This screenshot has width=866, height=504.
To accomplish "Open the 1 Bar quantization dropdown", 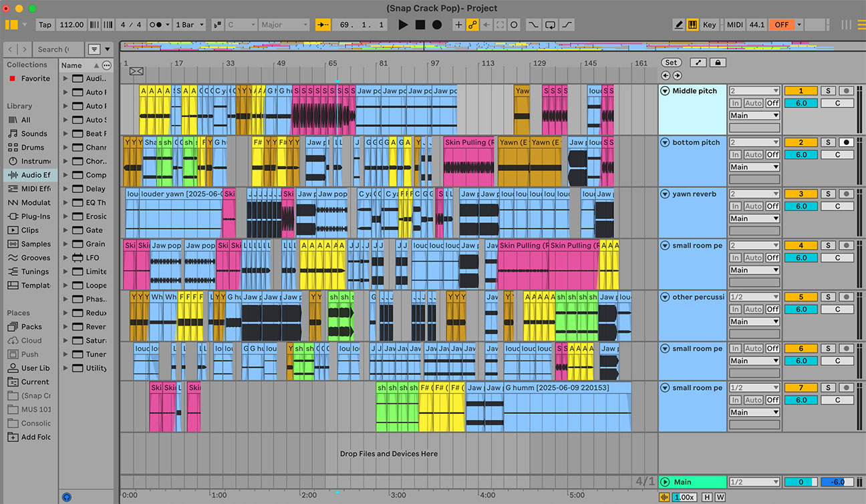I will [188, 25].
